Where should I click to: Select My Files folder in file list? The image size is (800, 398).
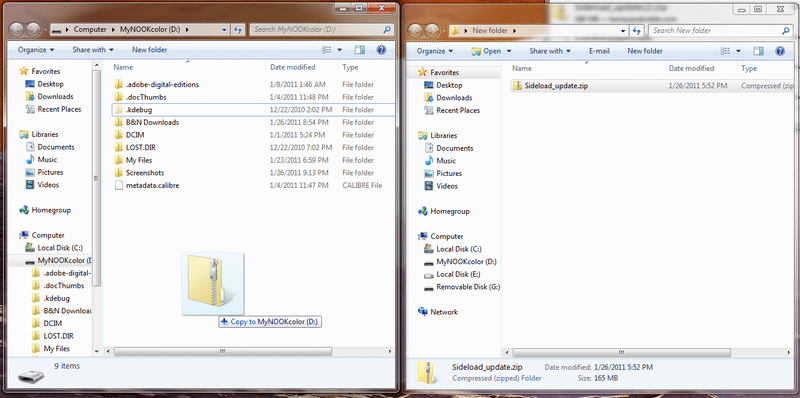click(x=139, y=160)
